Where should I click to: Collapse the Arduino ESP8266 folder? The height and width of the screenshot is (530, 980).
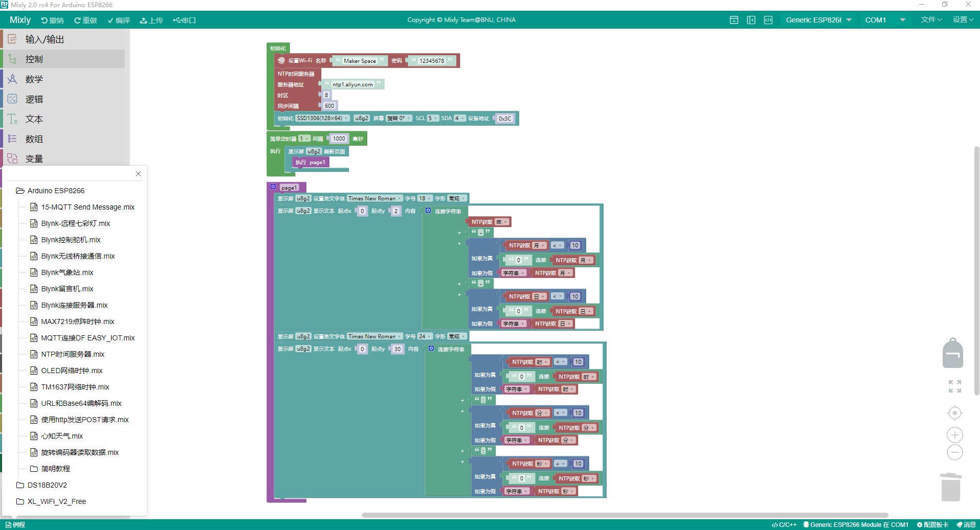pos(50,191)
